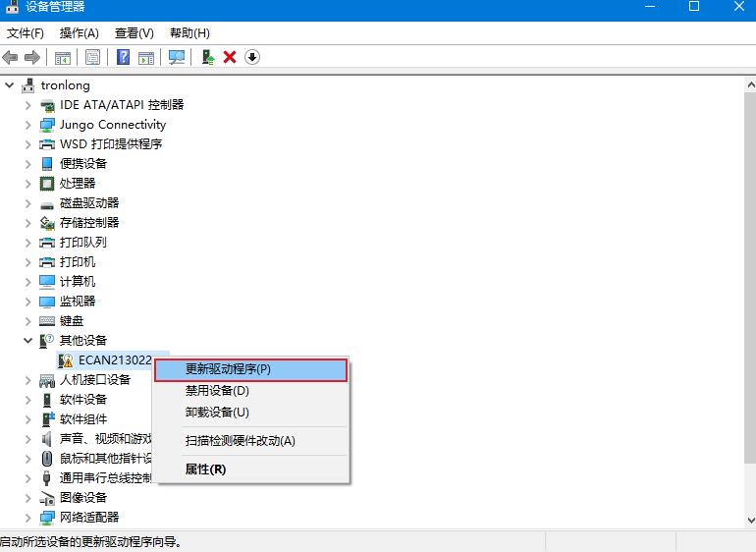Choose 禁用设备(D) from context menu
756x552 pixels.
[x=250, y=391]
